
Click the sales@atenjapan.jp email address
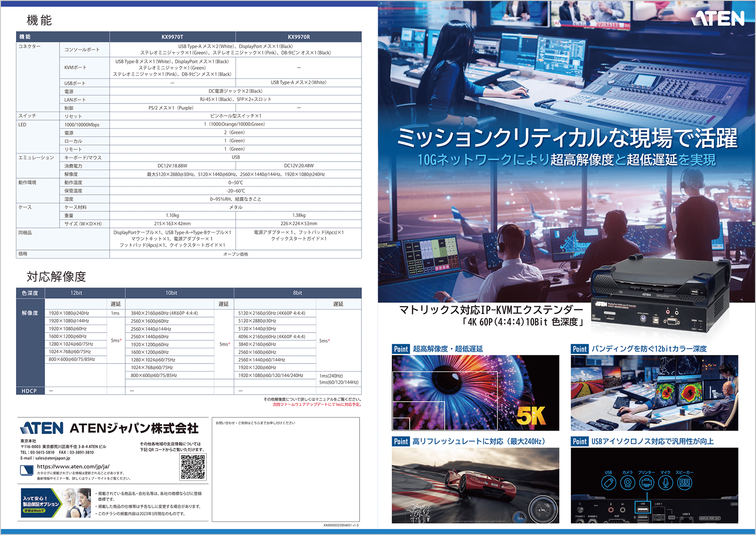tap(52, 458)
